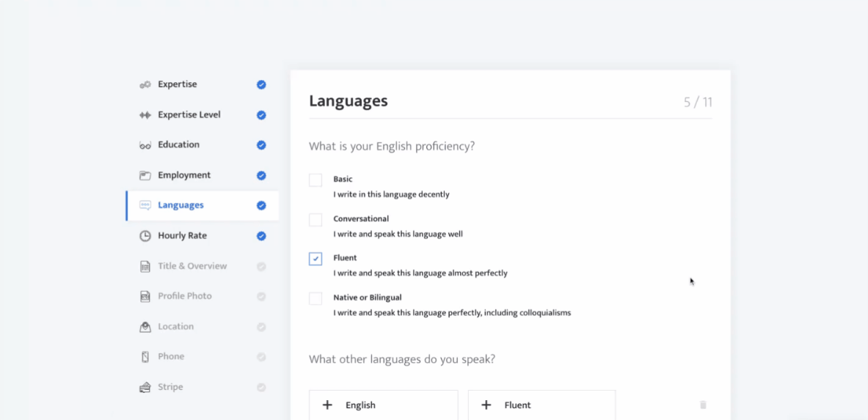This screenshot has width=868, height=420.
Task: Click the plus icon in the Fluent dropdown
Action: 486,405
